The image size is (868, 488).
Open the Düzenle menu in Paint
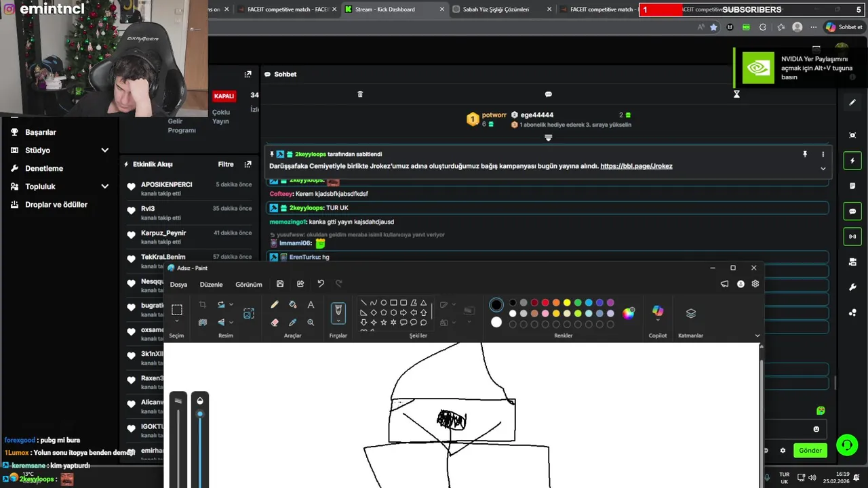[x=211, y=285]
